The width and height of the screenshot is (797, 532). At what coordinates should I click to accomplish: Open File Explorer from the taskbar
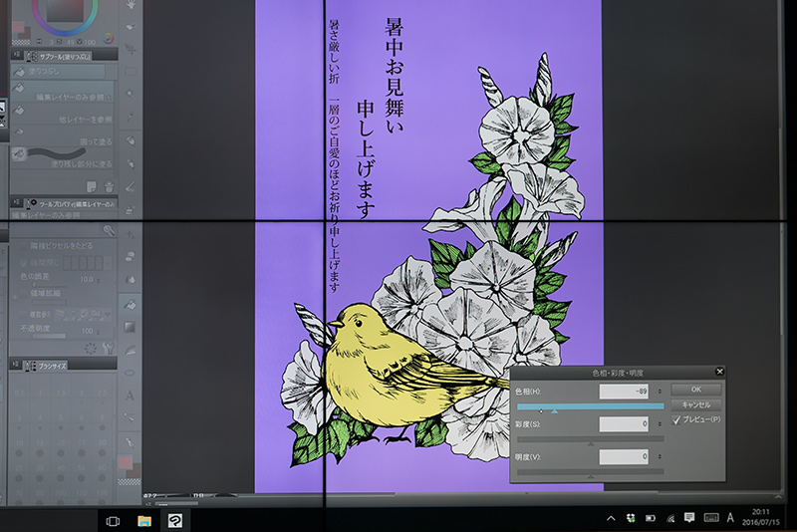click(144, 520)
